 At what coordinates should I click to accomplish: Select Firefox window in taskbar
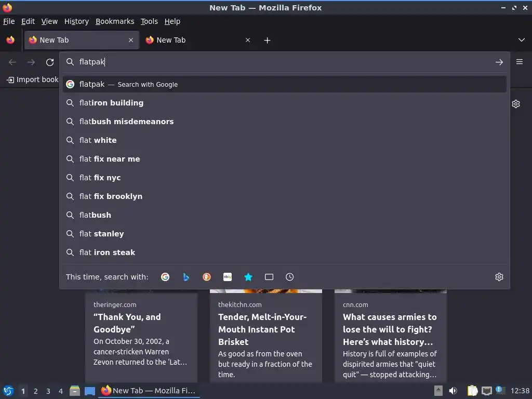(149, 391)
